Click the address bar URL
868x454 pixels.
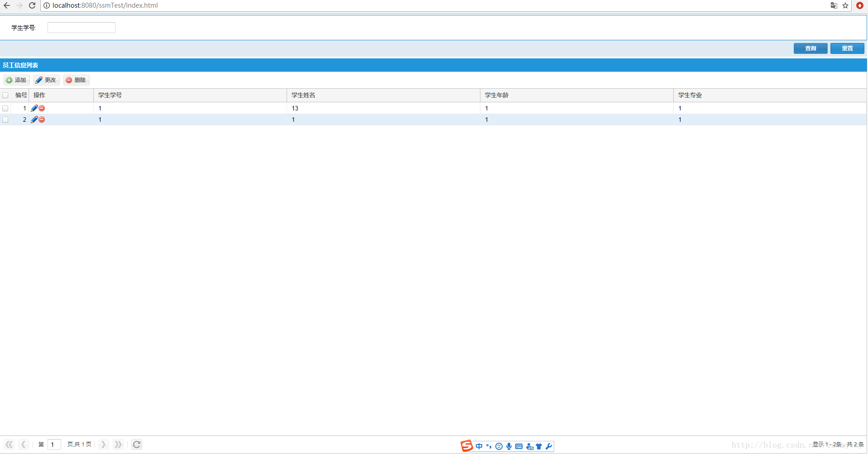[x=105, y=5]
